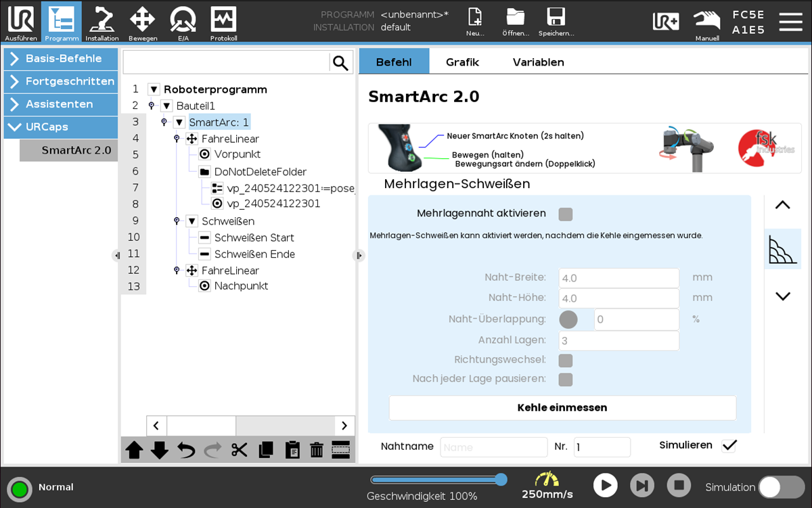Toggle Nach jeder Lage pausieren checkbox
The height and width of the screenshot is (508, 812).
click(566, 379)
